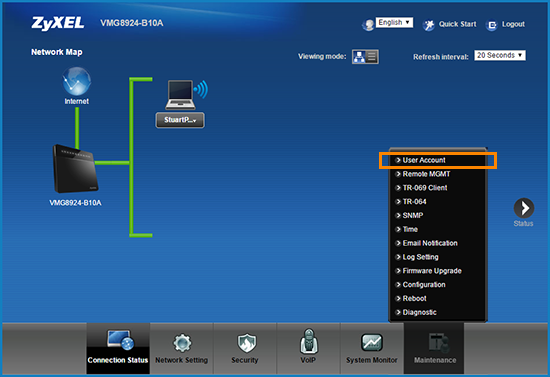Switch to network map icon viewing mode

359,56
